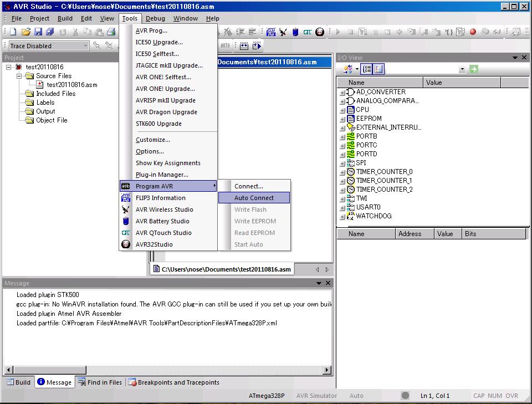This screenshot has width=532, height=404.
Task: Open AVR Wireless Studio from the toolbar
Action: (283, 32)
